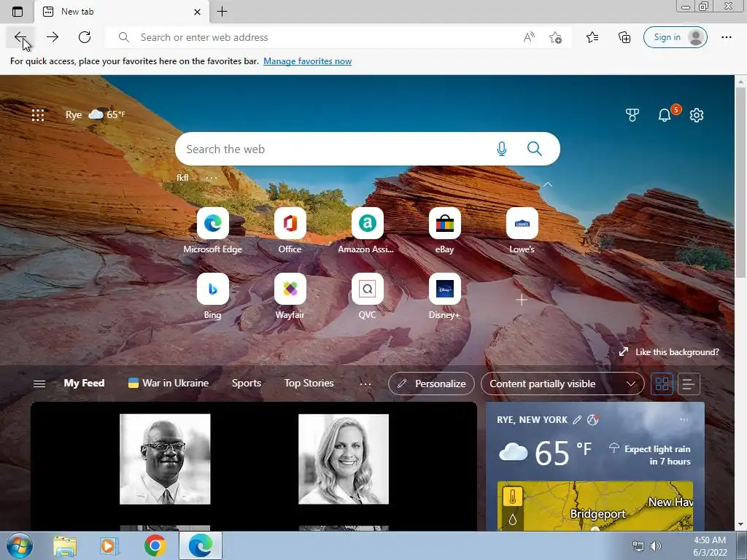Screen dimensions: 747x560
Task: Open page settings gear icon
Action: click(697, 114)
